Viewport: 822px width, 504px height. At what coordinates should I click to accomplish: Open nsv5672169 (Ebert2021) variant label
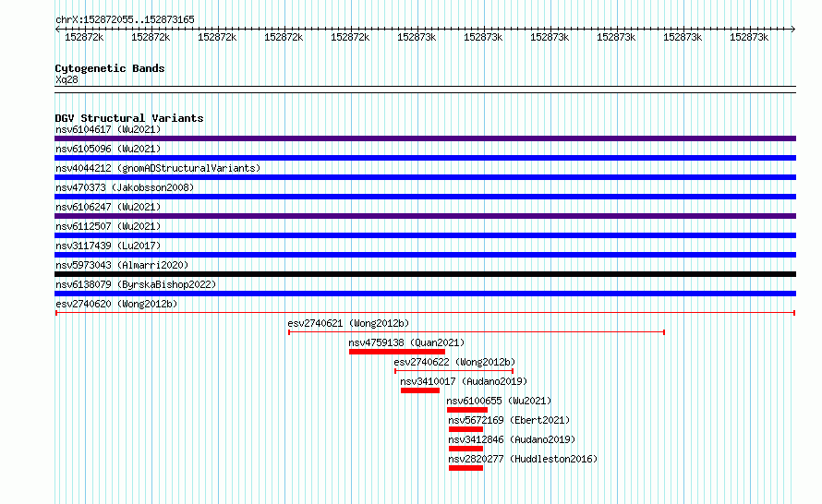click(509, 420)
